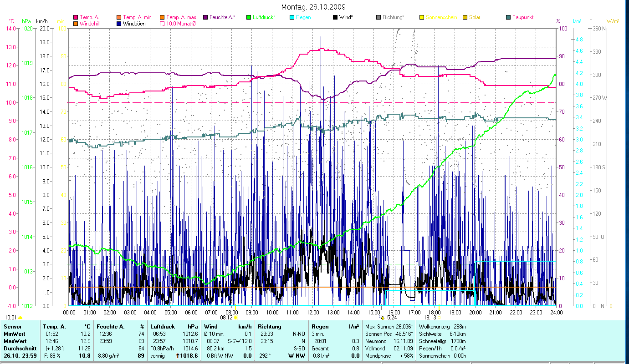Screen dimensions: 629x364
Task: Click the Temp. A. max legend marker
Action: pyautogui.click(x=162, y=17)
